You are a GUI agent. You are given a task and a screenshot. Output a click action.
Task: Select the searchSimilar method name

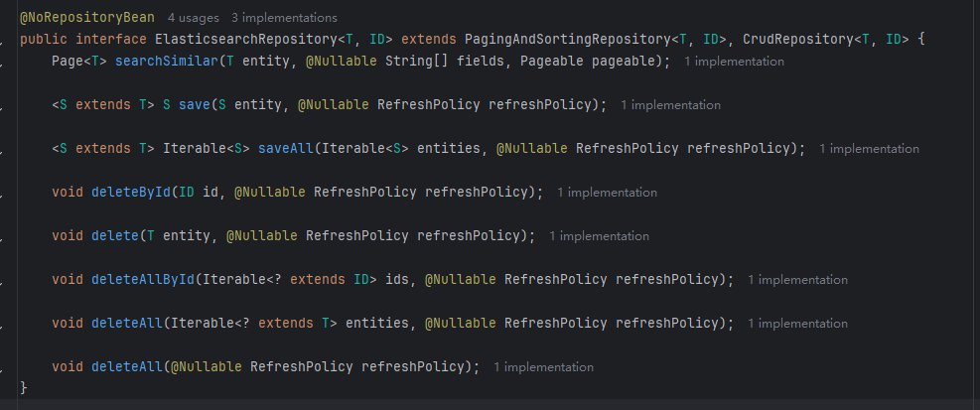(166, 62)
